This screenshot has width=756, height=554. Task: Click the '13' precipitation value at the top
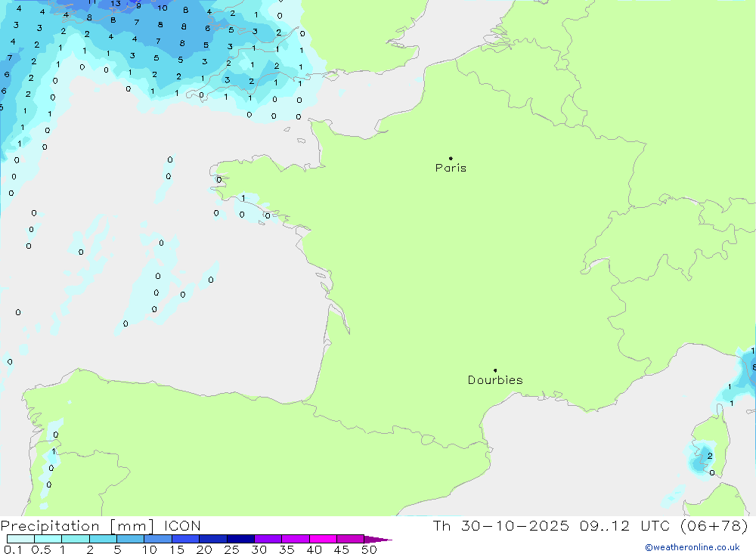pyautogui.click(x=116, y=3)
